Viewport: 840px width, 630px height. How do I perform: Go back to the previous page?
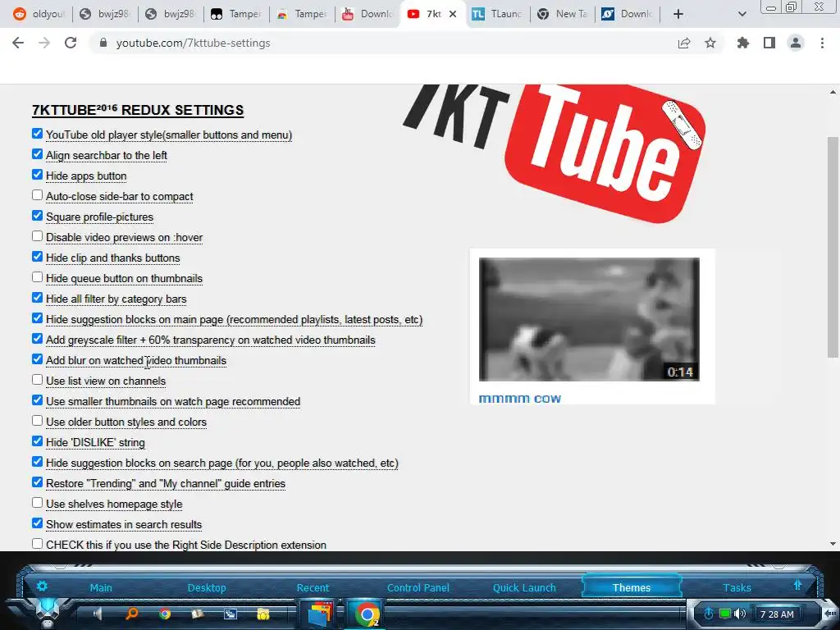tap(18, 43)
